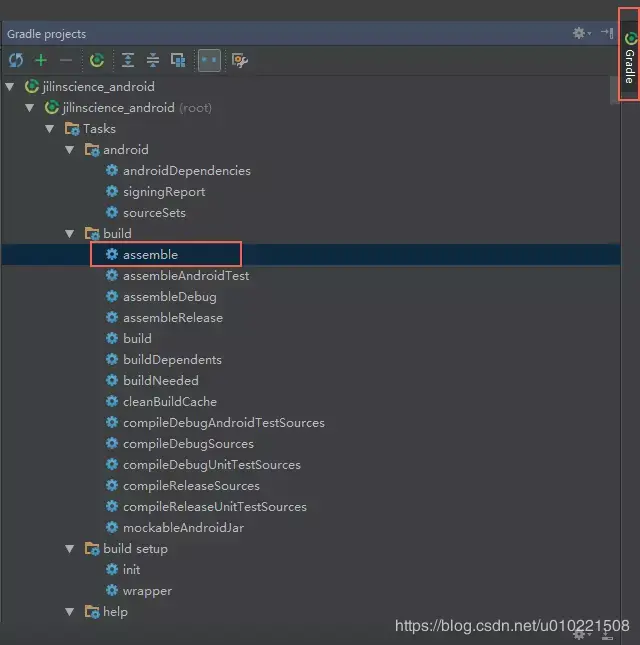Click the build setup folder icon

[92, 549]
